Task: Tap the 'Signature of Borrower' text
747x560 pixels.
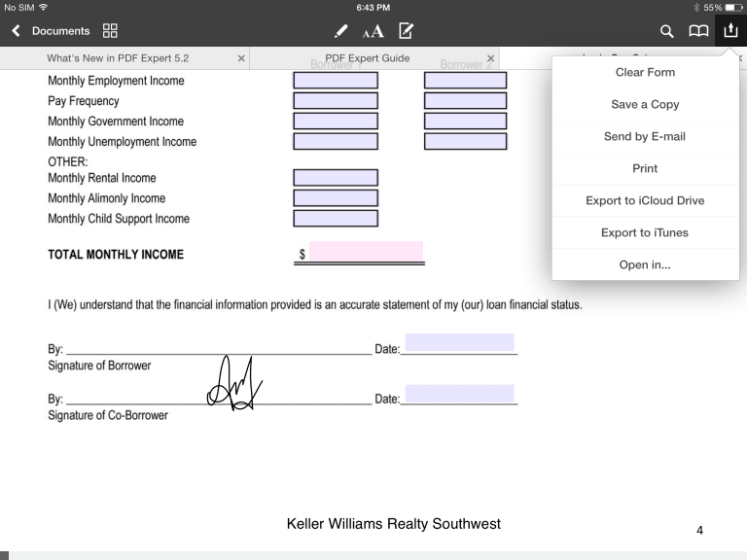Action: (x=99, y=366)
